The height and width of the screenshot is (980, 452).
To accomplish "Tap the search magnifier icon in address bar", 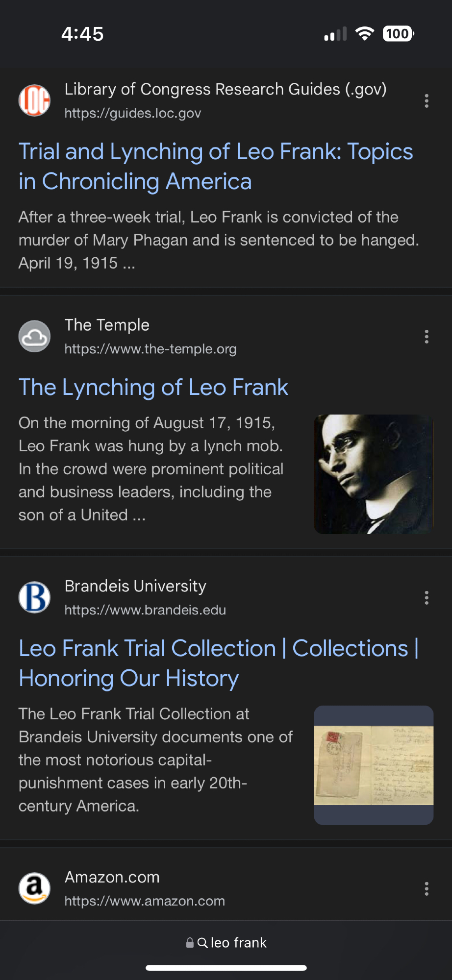I will (x=202, y=943).
